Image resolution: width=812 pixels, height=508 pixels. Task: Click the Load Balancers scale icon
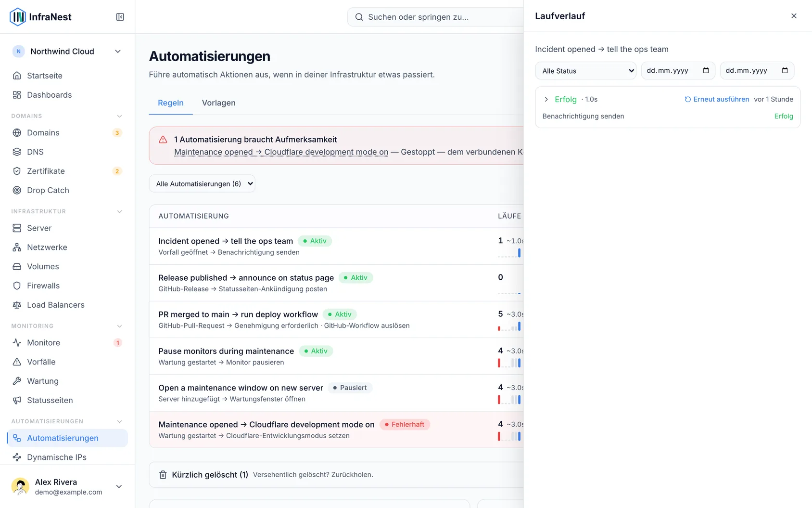(17, 305)
